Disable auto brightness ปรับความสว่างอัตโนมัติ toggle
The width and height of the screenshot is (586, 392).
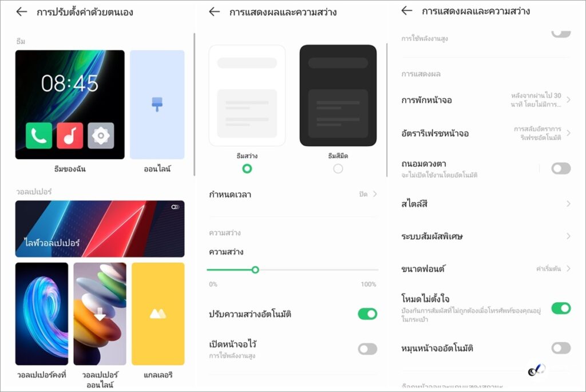pyautogui.click(x=367, y=314)
